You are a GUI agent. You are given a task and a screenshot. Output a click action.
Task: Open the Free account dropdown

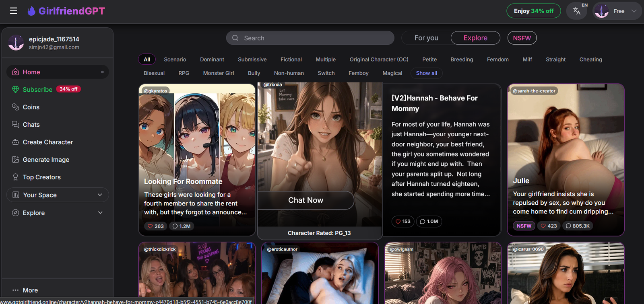tap(617, 11)
